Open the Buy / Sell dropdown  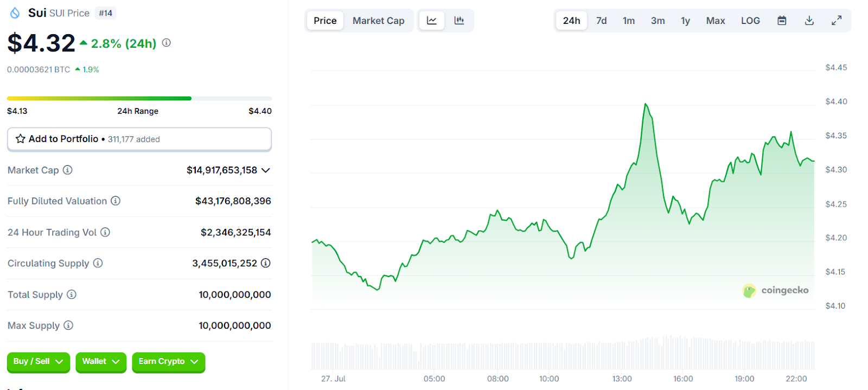(38, 362)
